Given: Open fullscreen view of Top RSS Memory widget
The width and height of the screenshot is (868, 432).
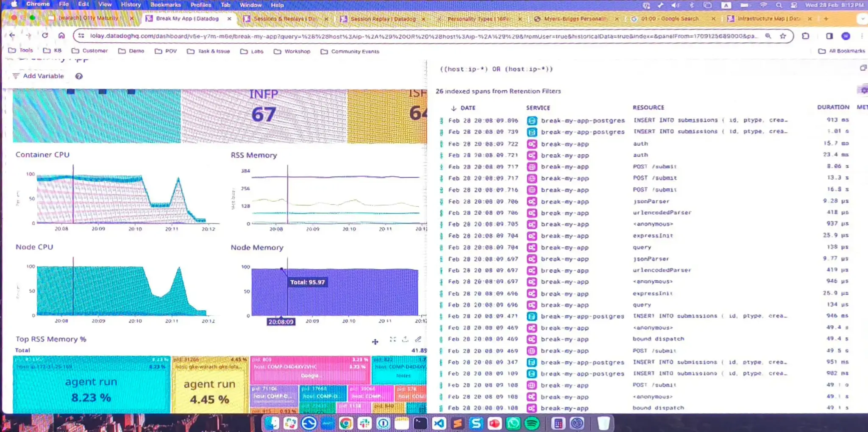Looking at the screenshot, I should tap(393, 340).
